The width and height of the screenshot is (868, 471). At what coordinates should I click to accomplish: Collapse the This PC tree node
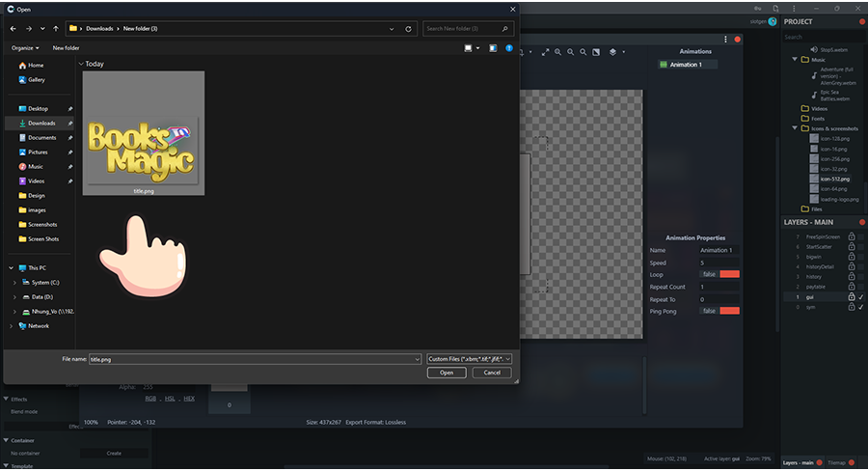[x=11, y=268]
